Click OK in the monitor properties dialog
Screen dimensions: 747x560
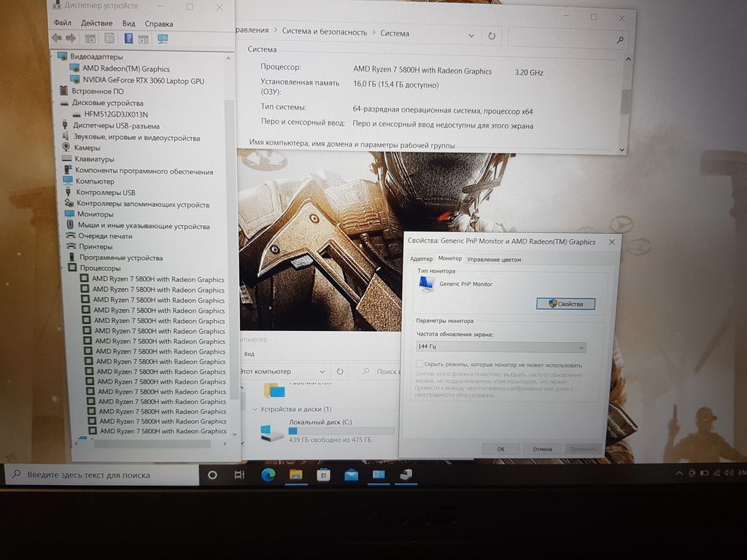(x=500, y=449)
